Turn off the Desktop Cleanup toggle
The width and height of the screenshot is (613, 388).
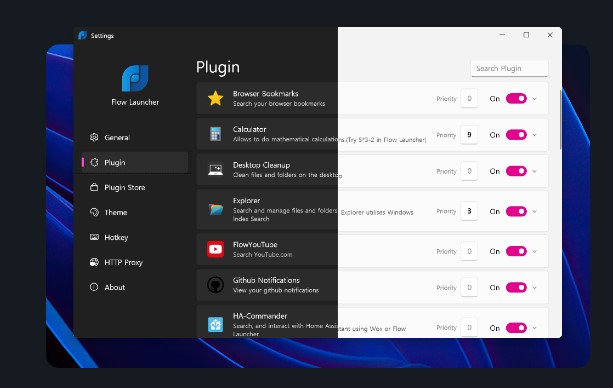[516, 171]
